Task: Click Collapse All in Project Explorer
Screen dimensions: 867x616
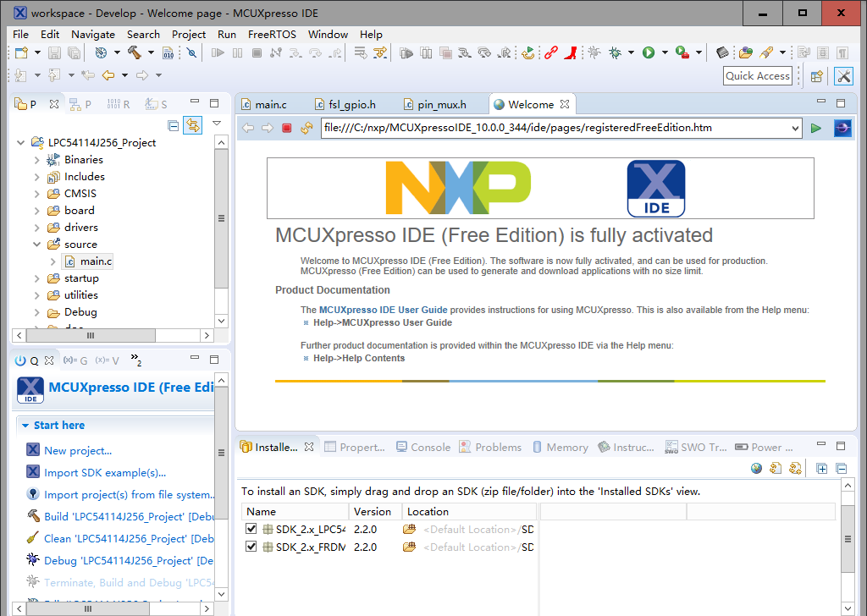Action: coord(173,125)
